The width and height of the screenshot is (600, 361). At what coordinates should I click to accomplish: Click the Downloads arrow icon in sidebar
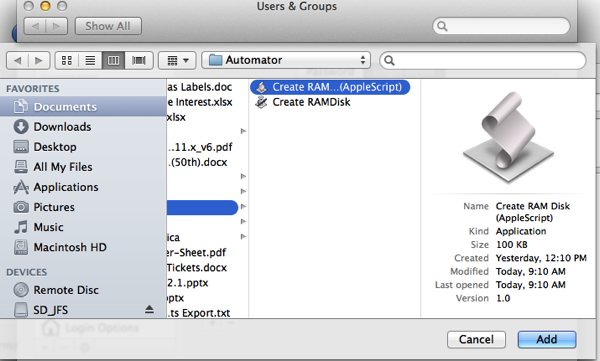[21, 127]
